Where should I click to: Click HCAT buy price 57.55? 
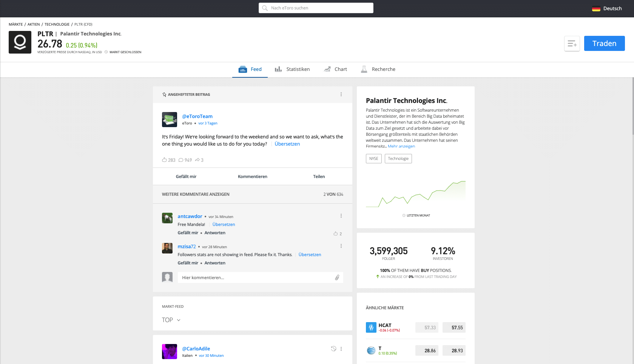click(454, 327)
